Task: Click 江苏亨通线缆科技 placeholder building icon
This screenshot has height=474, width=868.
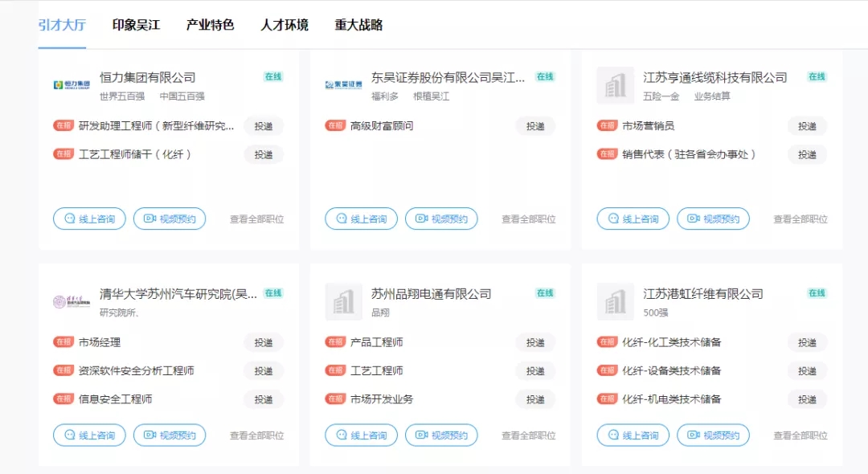Action: pos(616,85)
